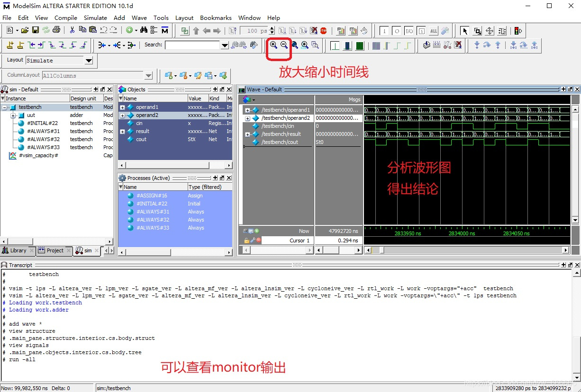Click the Zoom Out magnifier icon
The image size is (581, 392).
[284, 45]
